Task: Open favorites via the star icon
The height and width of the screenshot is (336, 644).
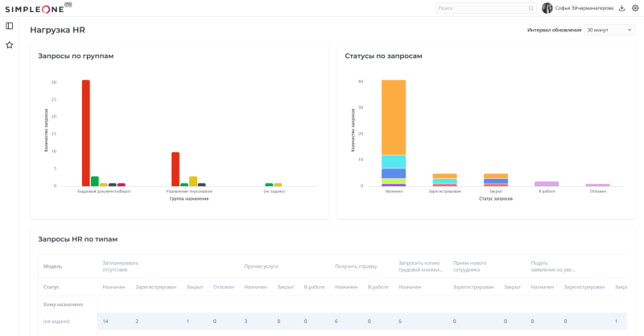Action: pyautogui.click(x=10, y=45)
